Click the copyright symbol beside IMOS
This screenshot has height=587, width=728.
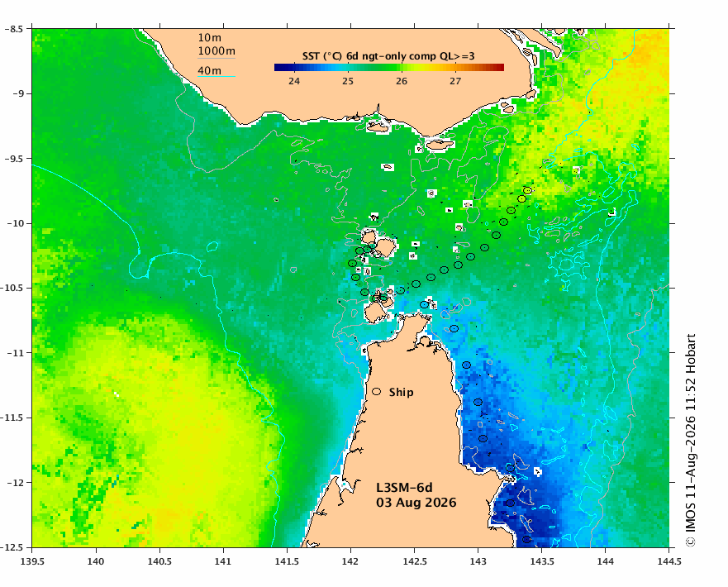[690, 542]
